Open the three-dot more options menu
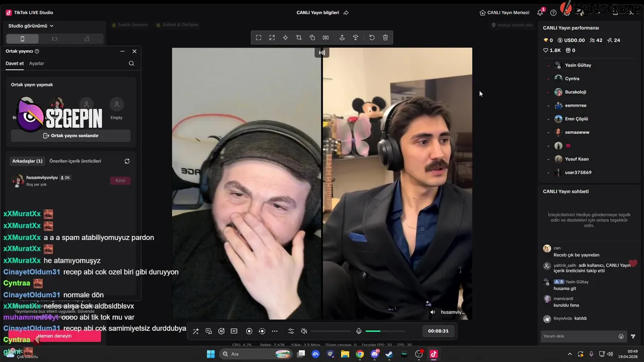644x362 pixels. point(275,331)
